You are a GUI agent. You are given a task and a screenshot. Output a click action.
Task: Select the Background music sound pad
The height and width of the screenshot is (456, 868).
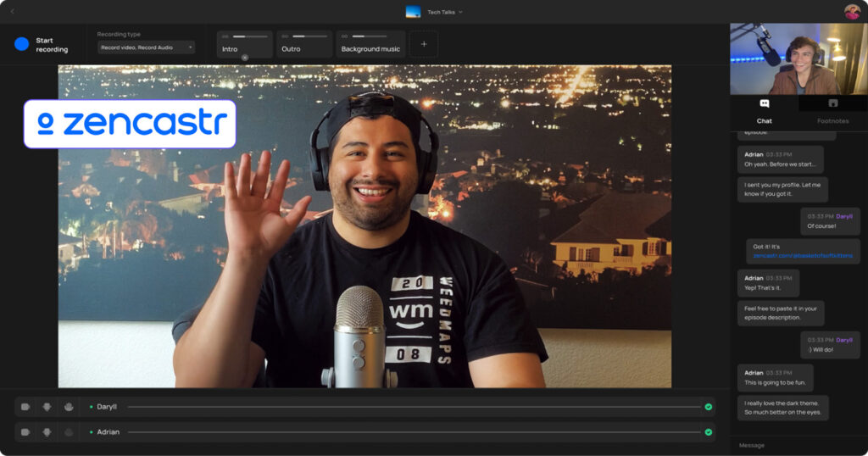point(370,48)
